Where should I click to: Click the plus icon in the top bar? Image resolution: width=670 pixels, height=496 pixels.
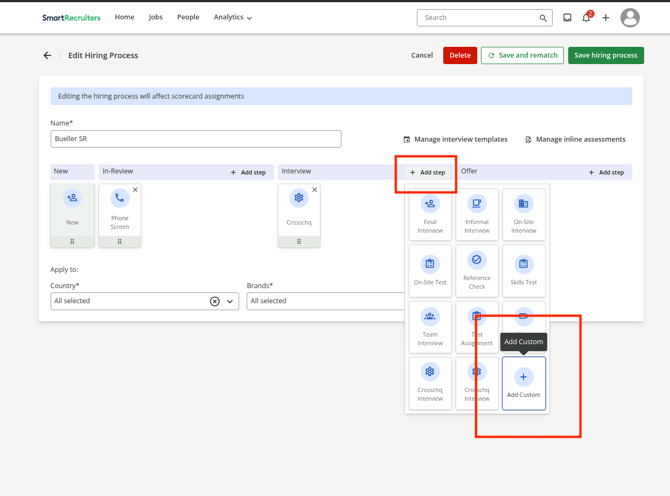[x=606, y=18]
